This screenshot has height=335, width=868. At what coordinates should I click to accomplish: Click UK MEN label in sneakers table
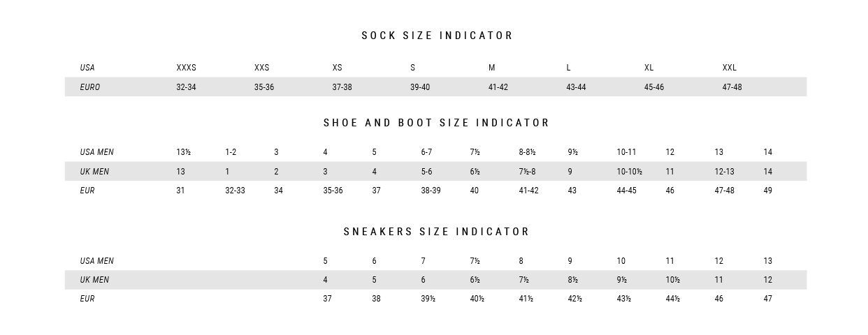[x=95, y=280]
